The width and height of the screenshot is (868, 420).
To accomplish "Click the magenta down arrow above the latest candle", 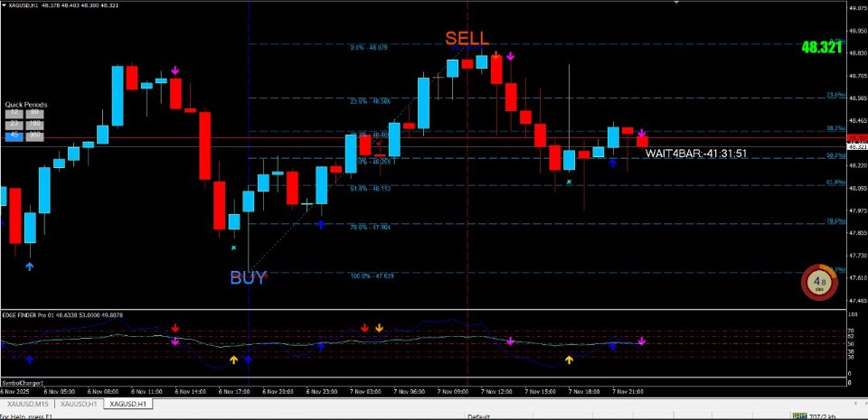I will [x=642, y=133].
